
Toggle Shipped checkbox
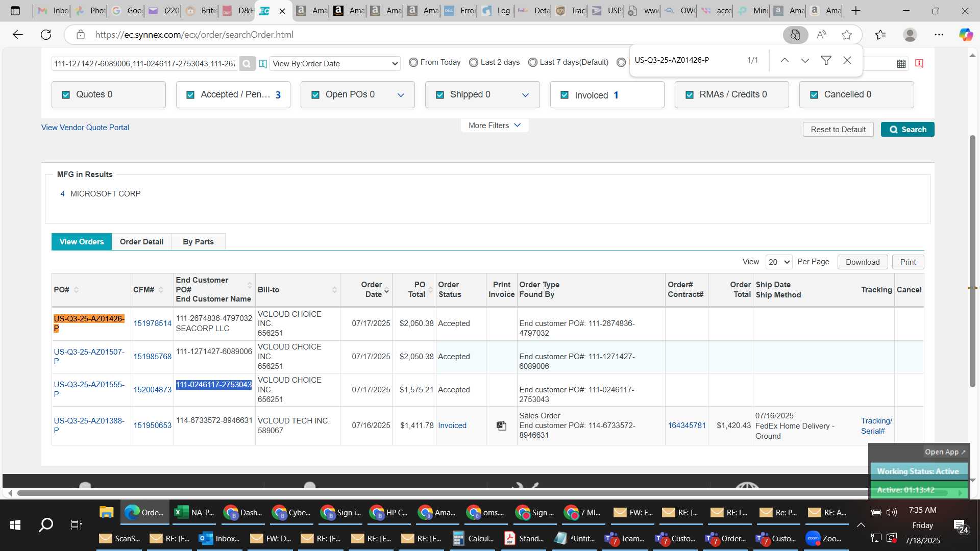440,95
